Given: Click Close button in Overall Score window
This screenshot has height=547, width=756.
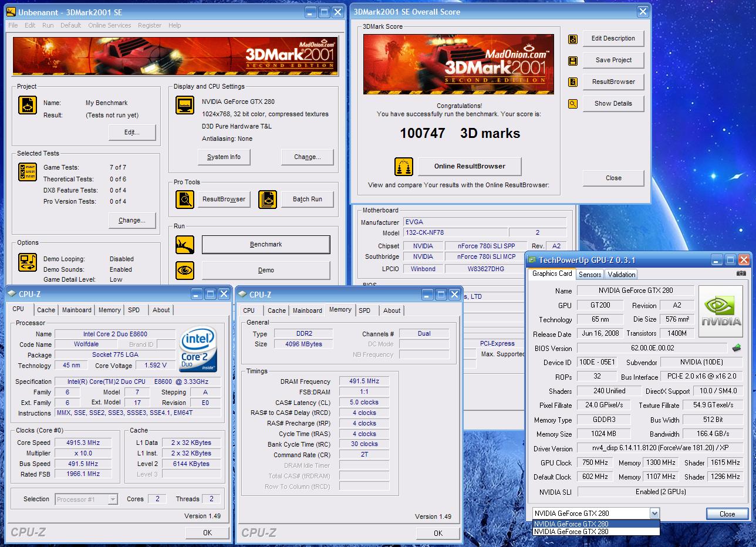Looking at the screenshot, I should [613, 178].
